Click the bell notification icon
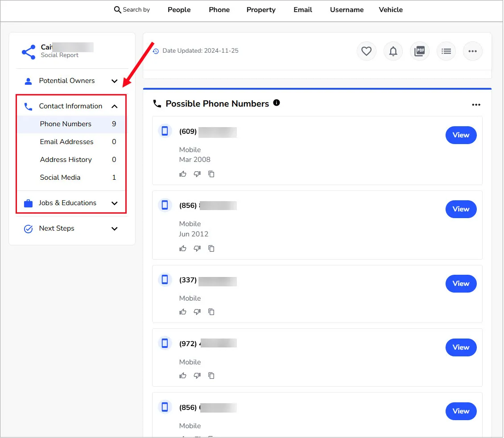This screenshot has height=438, width=504. [393, 51]
